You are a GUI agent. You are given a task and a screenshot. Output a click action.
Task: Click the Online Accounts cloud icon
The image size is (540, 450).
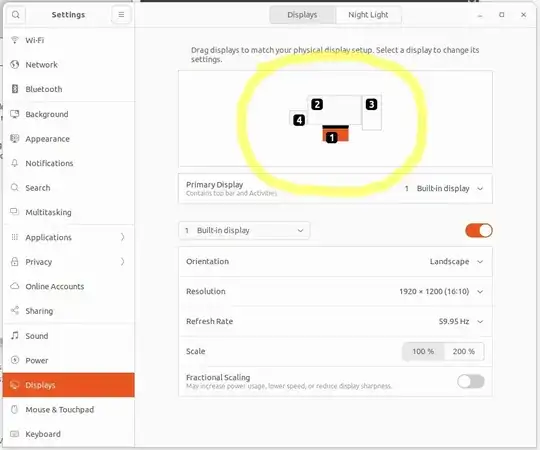(x=14, y=286)
